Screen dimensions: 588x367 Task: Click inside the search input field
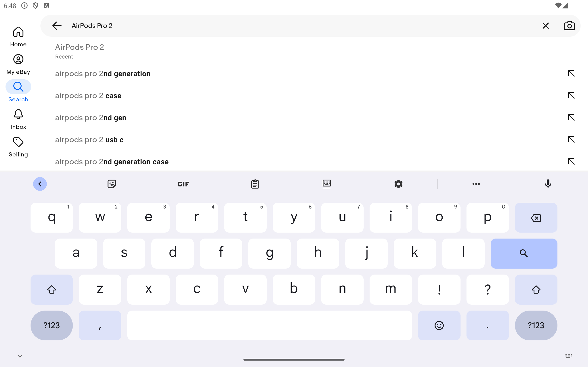[301, 26]
